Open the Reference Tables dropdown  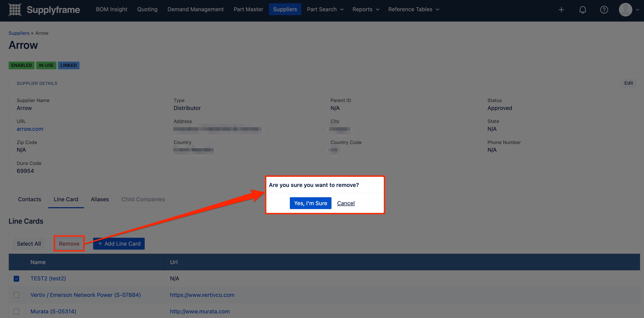click(x=413, y=9)
